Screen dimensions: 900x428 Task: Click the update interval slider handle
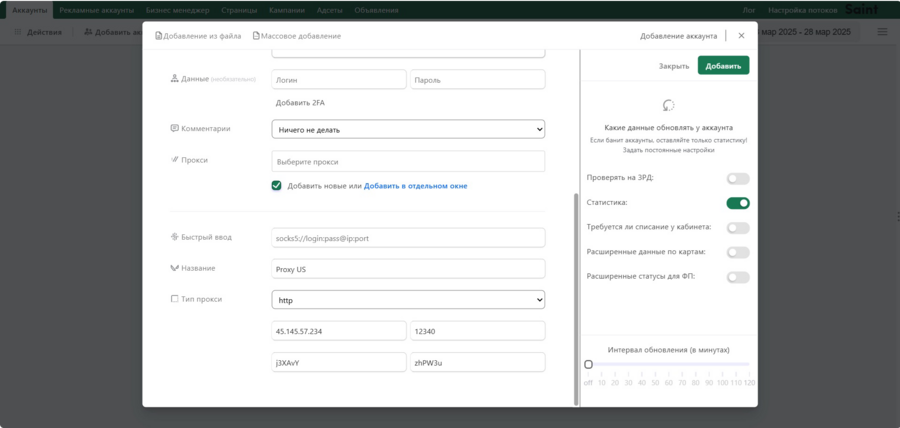[588, 364]
